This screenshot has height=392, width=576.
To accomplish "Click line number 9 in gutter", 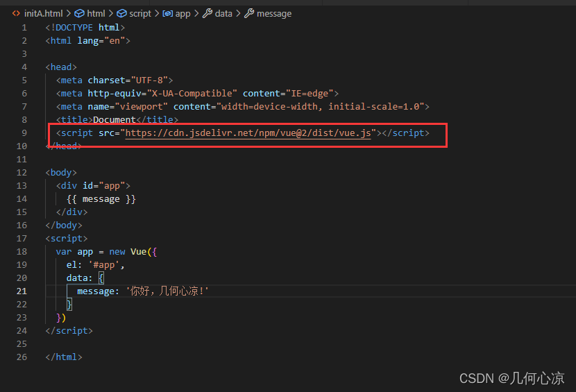I will point(24,133).
